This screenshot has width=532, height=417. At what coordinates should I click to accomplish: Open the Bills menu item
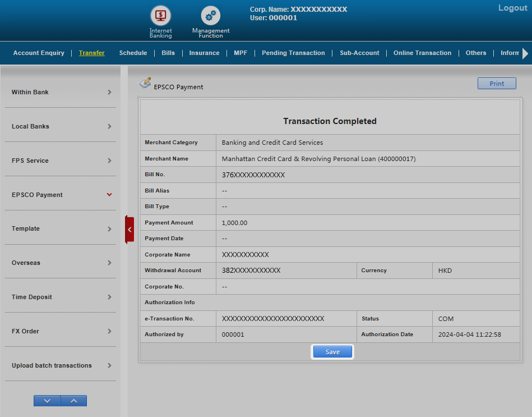(x=168, y=53)
